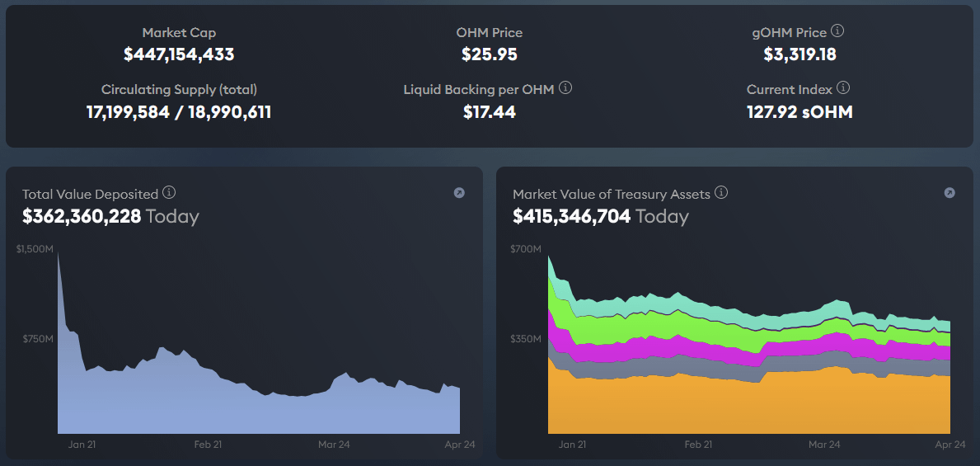Viewport: 980px width, 466px height.
Task: Open the Liquid Backing per OHM info tooltip
Action: click(x=565, y=88)
